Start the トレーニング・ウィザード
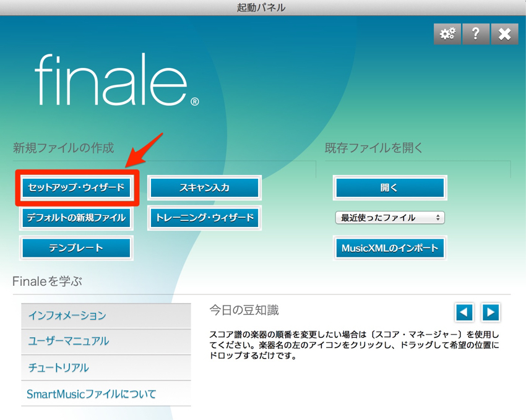 pos(204,218)
